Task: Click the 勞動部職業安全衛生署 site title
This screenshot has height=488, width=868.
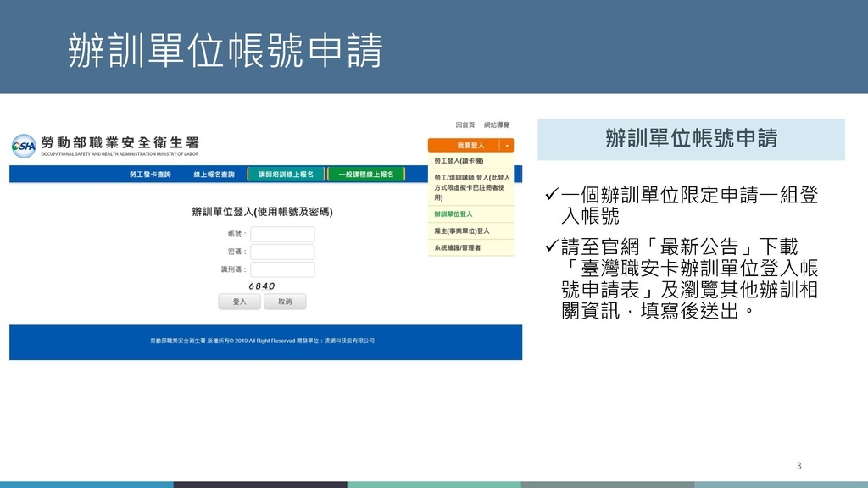Action: coord(120,142)
